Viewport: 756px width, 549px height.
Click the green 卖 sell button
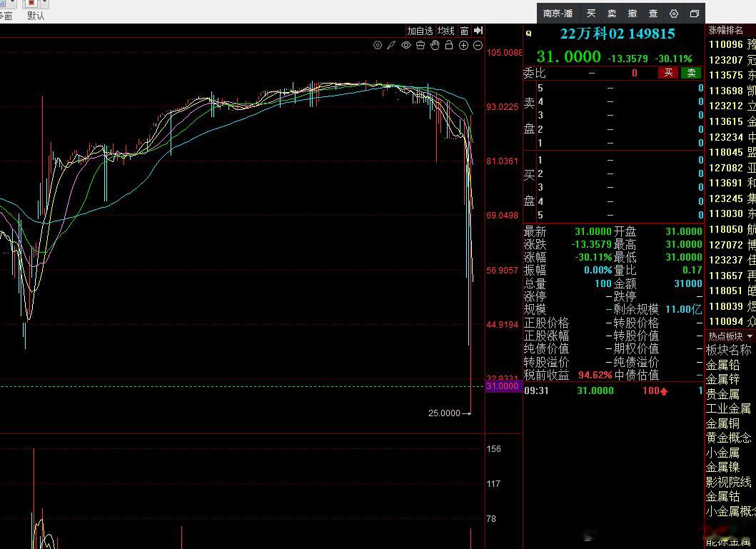(x=691, y=73)
